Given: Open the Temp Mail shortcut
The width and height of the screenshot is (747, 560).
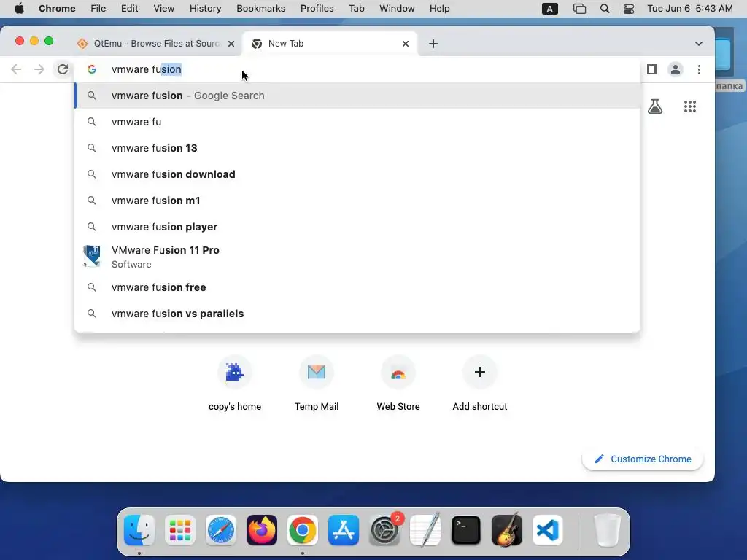Looking at the screenshot, I should (317, 384).
